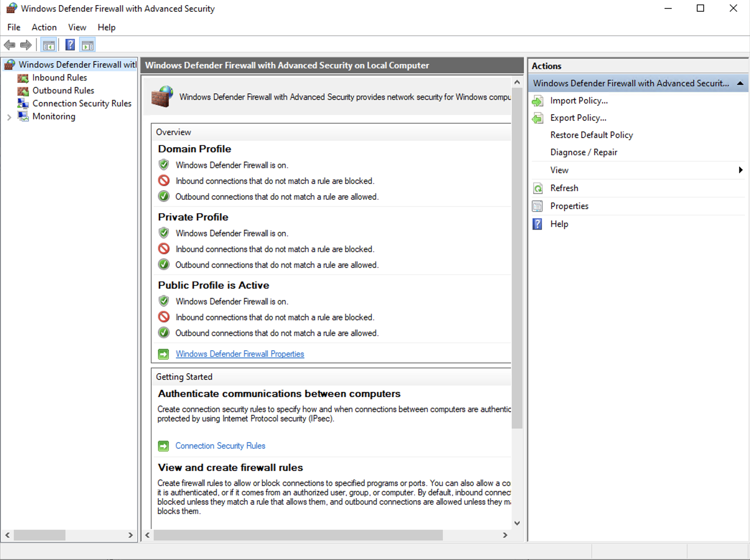The width and height of the screenshot is (750, 560).
Task: Click the Outbound Rules brick wall icon
Action: [x=23, y=90]
